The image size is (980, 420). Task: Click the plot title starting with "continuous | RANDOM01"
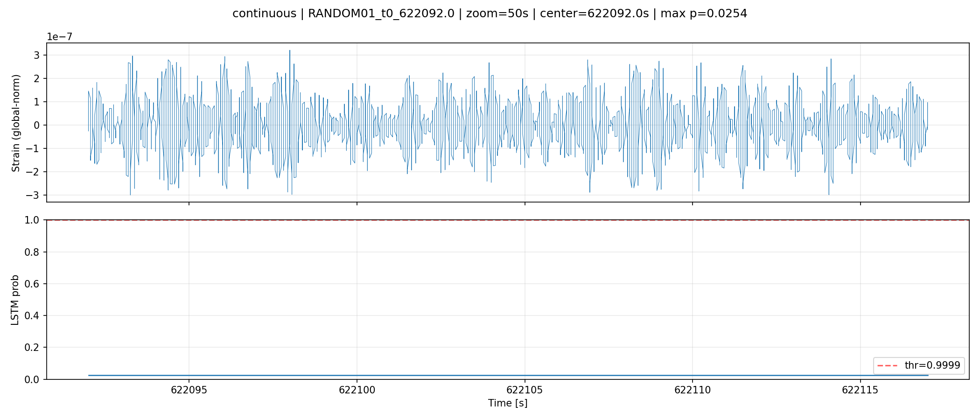(x=490, y=14)
